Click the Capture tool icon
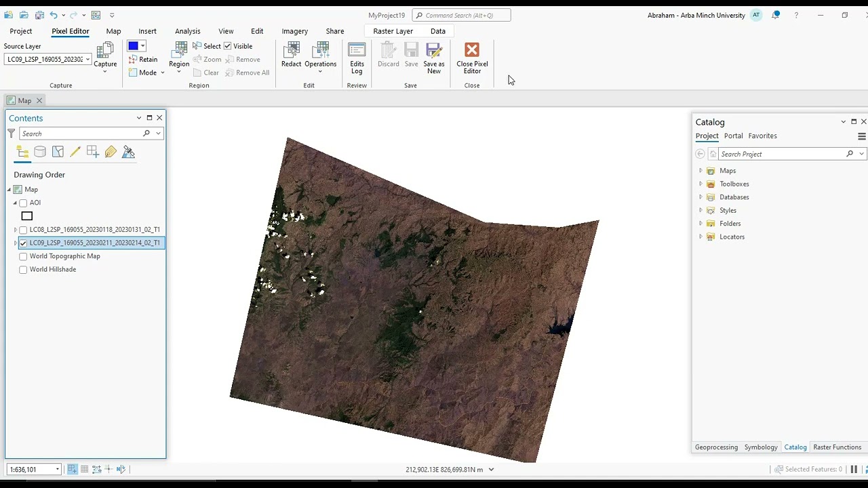Viewport: 868px width, 488px height. [x=105, y=51]
